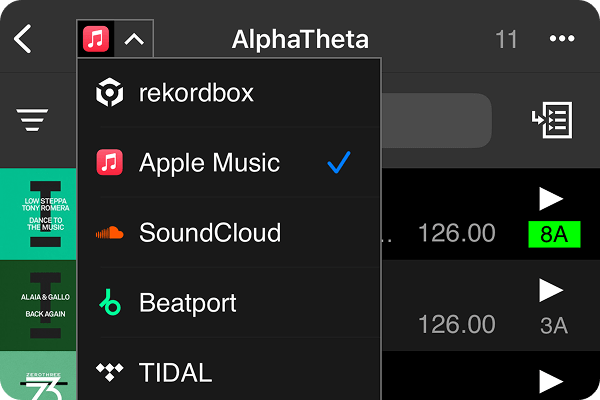Click the TIDAL logo icon
Viewport: 600px width, 400px height.
(109, 373)
